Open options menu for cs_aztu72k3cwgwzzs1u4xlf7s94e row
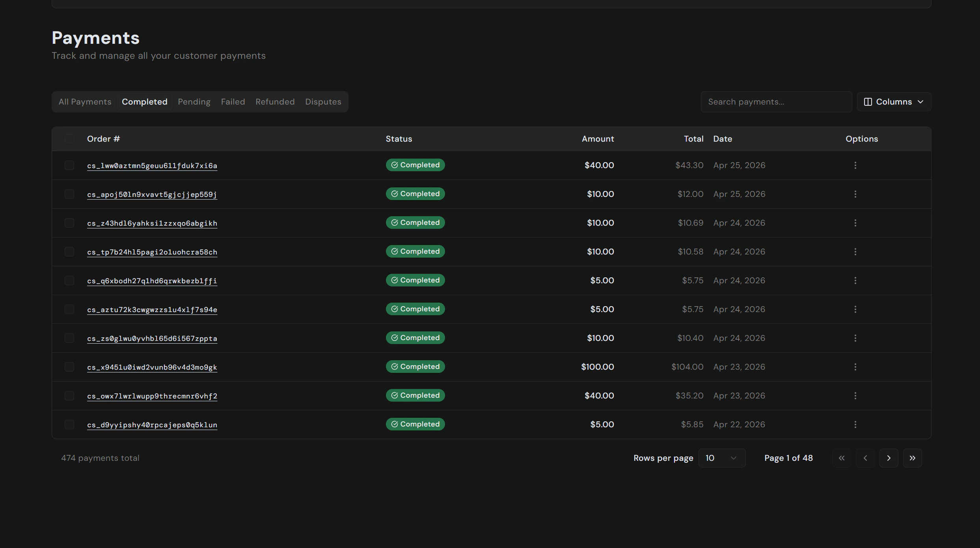This screenshot has height=548, width=980. coord(855,309)
